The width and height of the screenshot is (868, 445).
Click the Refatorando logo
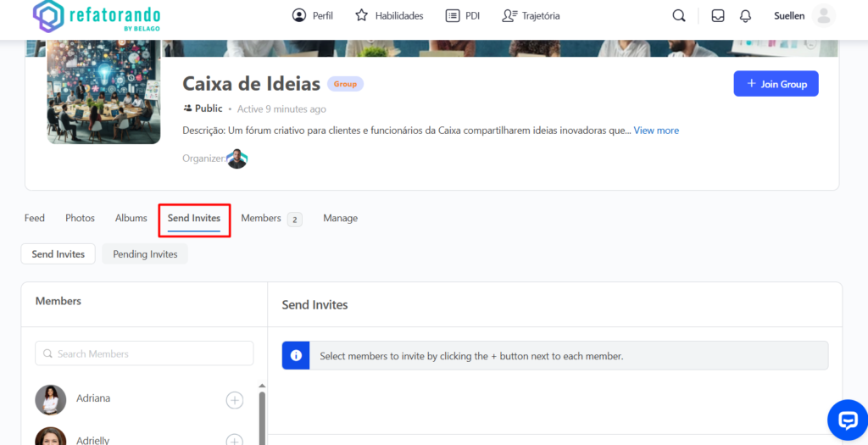click(x=96, y=16)
